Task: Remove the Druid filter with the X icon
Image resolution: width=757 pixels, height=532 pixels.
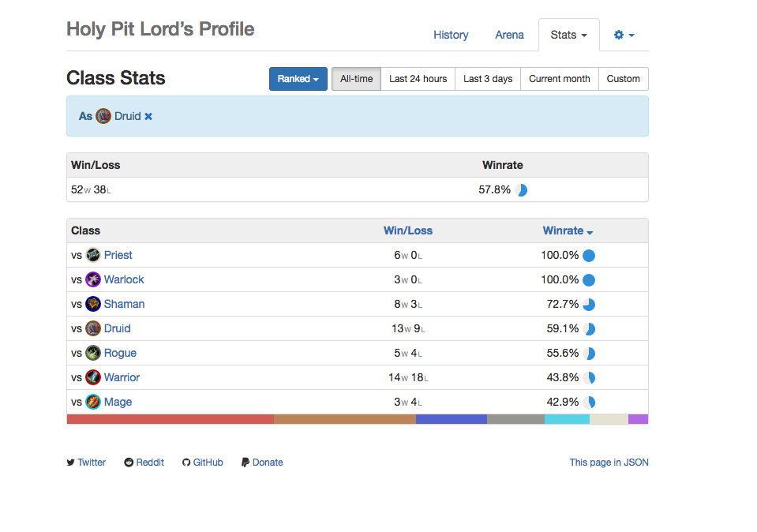Action: 148,117
